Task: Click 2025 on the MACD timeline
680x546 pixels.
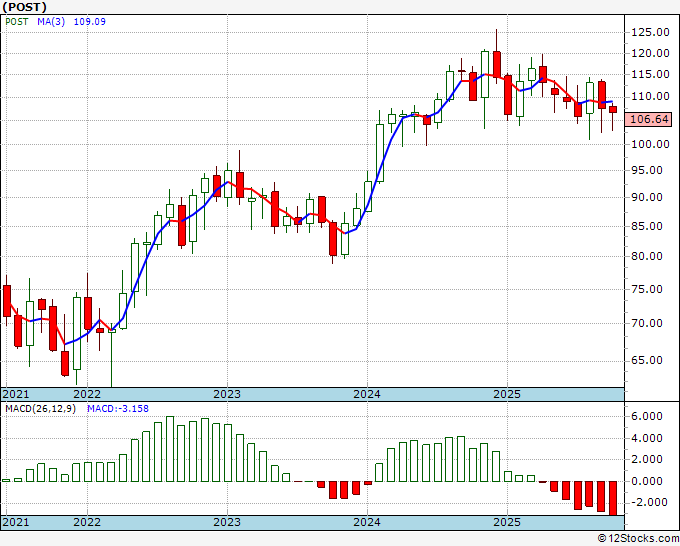Action: coord(507,522)
